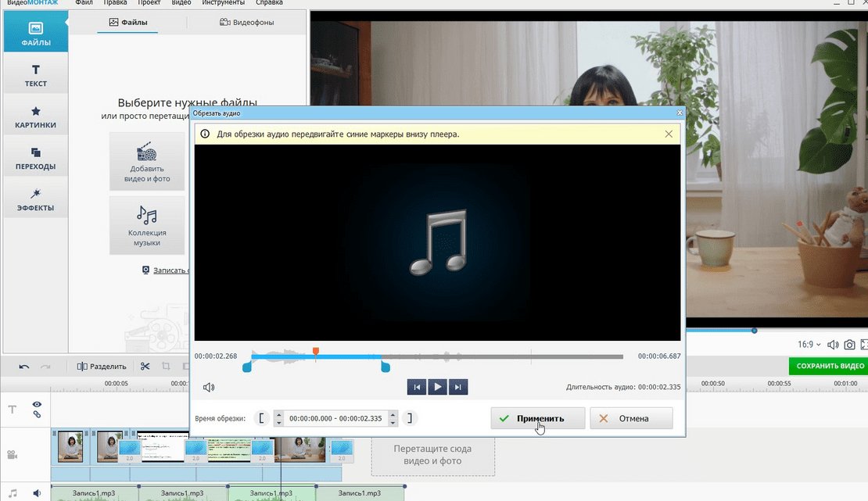868x501 pixels.
Task: Decrease trim end time with down arrow
Action: click(393, 423)
